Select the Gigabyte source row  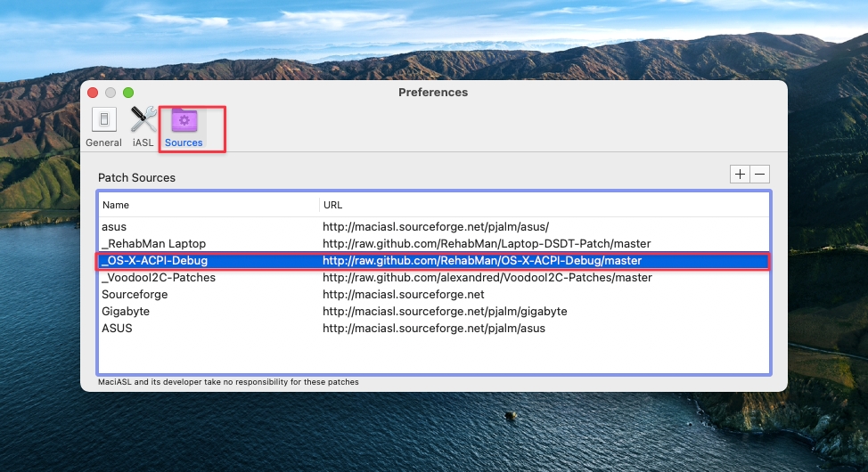[126, 312]
